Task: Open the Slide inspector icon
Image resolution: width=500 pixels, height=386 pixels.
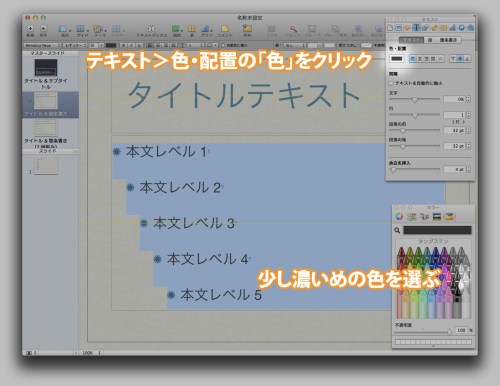Action: click(399, 28)
